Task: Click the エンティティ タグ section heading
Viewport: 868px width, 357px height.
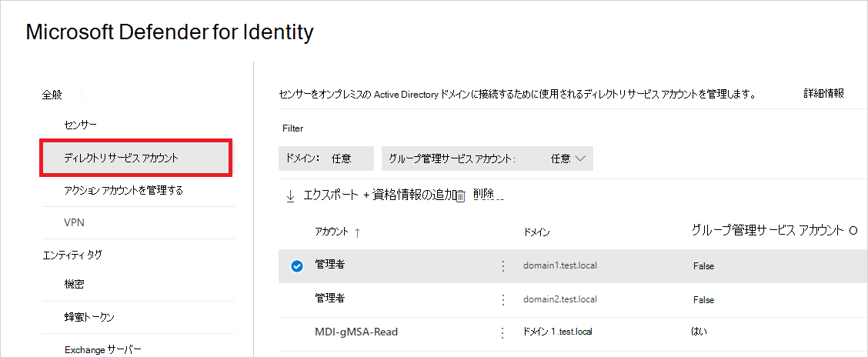Action: pyautogui.click(x=72, y=255)
